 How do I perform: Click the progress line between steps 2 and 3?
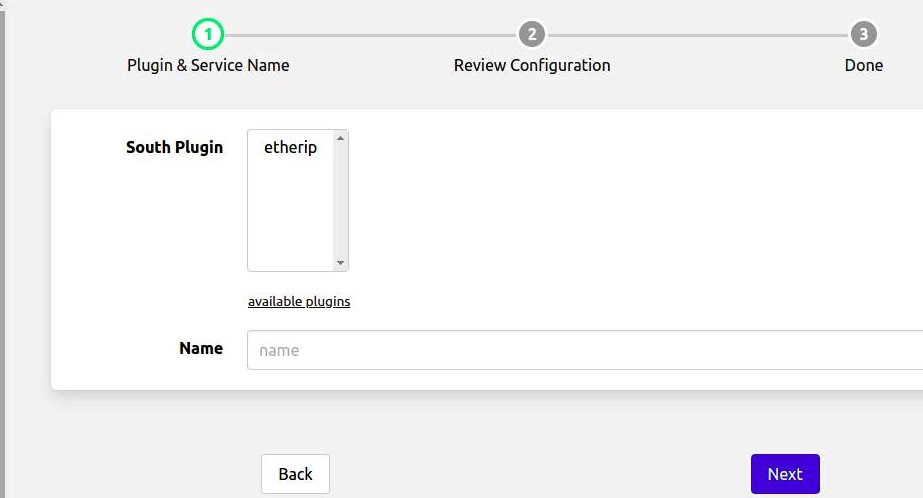(x=698, y=35)
